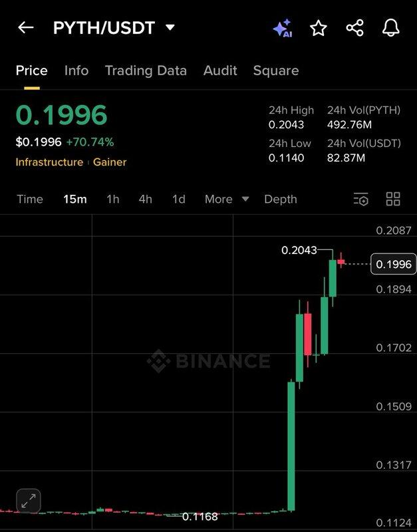Viewport: 417px width, 532px height.
Task: Click the 0.1996 current price marker on the axis
Action: click(393, 264)
